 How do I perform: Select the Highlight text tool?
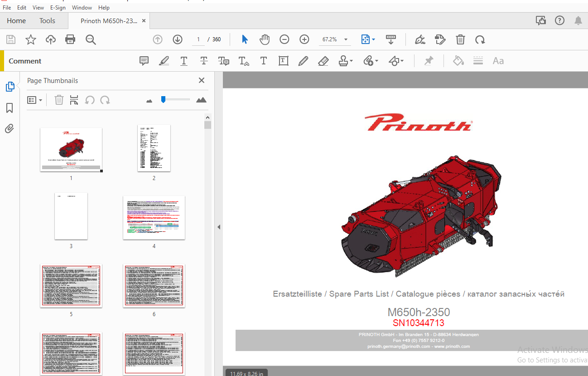(x=164, y=61)
